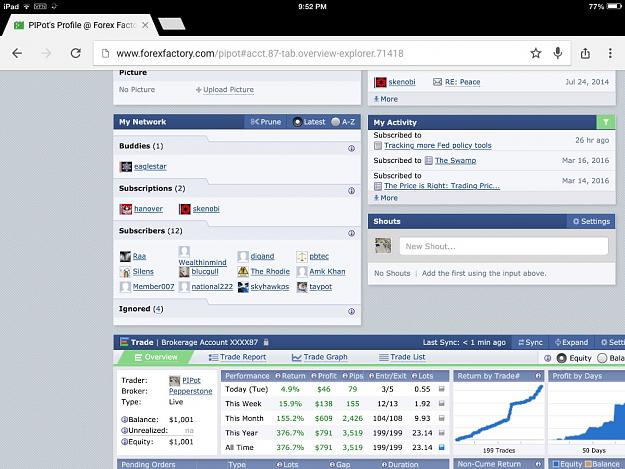The height and width of the screenshot is (469, 625).
Task: Click the All Time row blue save icon
Action: tap(441, 447)
